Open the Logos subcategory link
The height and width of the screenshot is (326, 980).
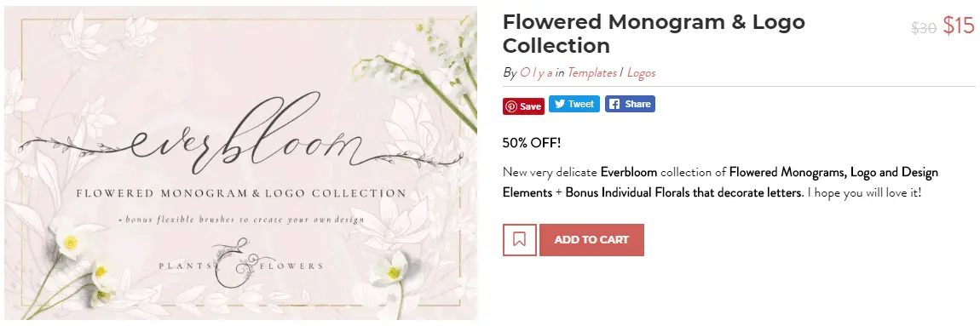tap(641, 72)
